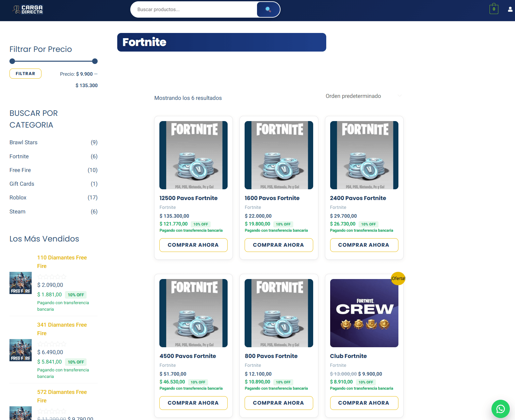Open the shopping cart icon

coord(494,9)
